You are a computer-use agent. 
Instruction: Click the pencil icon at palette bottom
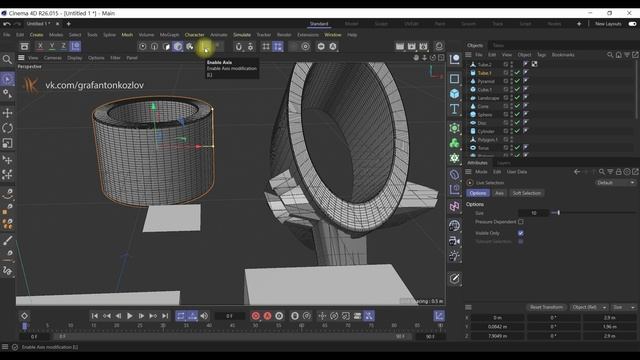[x=454, y=279]
